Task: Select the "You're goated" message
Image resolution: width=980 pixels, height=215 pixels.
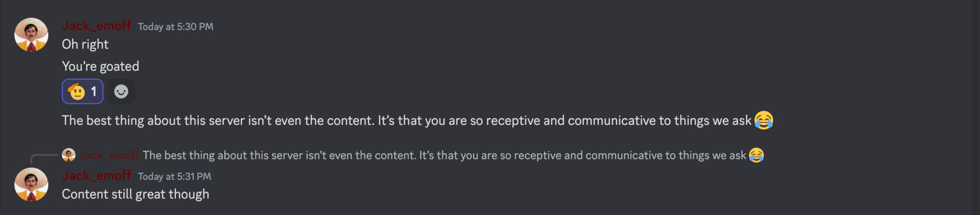Action: pyautogui.click(x=100, y=67)
